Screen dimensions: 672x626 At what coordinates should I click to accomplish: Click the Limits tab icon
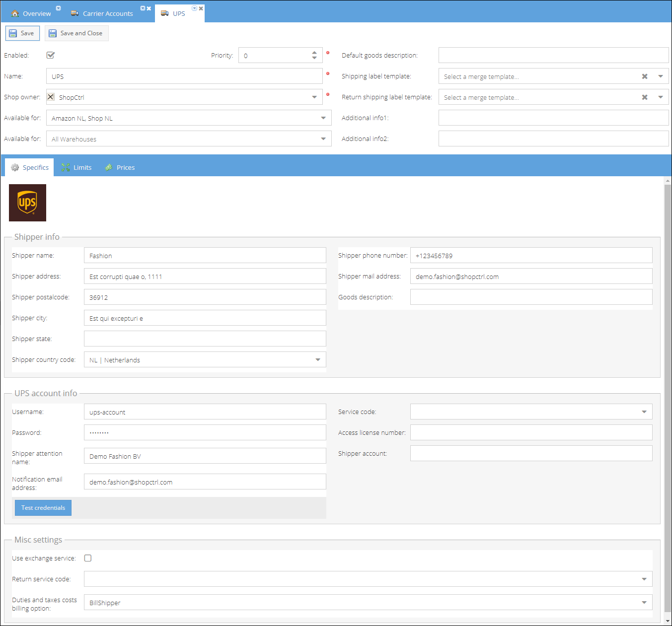tap(66, 167)
